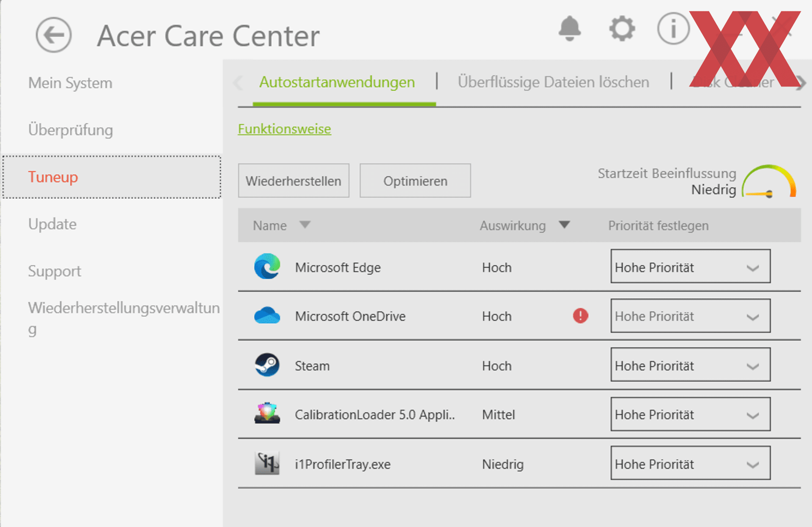Click the Niedrig impact value for i1ProfilerTray.exe
This screenshot has height=527, width=812.
[503, 464]
